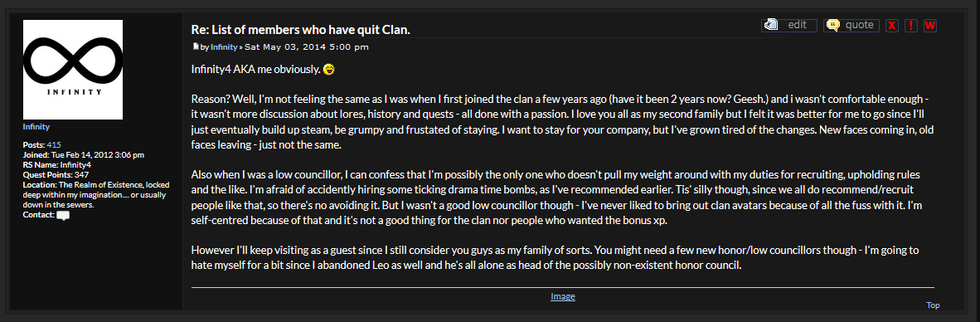This screenshot has height=322, width=980.
Task: Click the author name Infinity in the byline
Action: [x=224, y=47]
